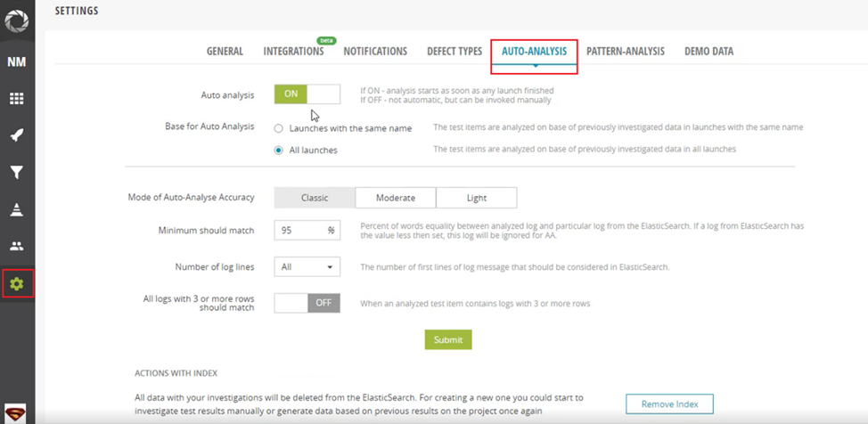Choose the Moderate accuracy mode
The width and height of the screenshot is (868, 424).
tap(396, 198)
